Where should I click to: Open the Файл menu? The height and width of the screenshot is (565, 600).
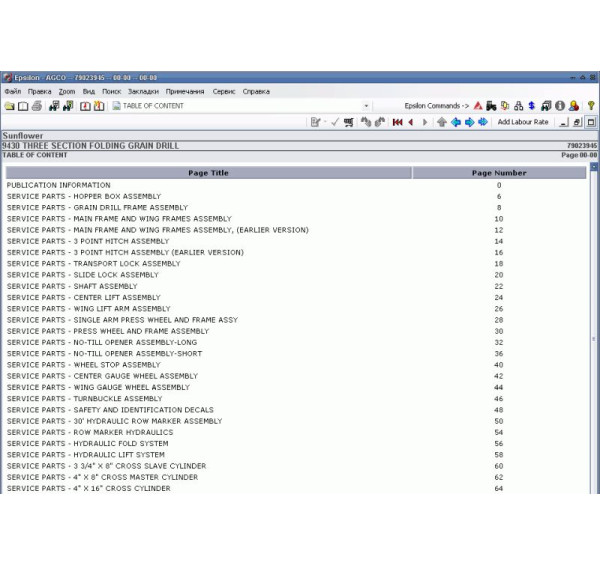point(12,91)
